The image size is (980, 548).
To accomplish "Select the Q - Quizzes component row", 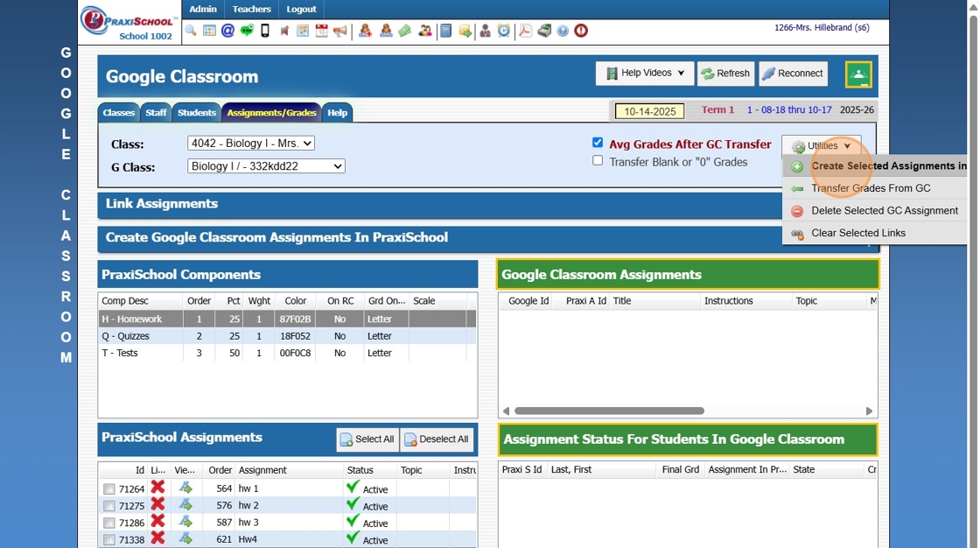I will 287,336.
